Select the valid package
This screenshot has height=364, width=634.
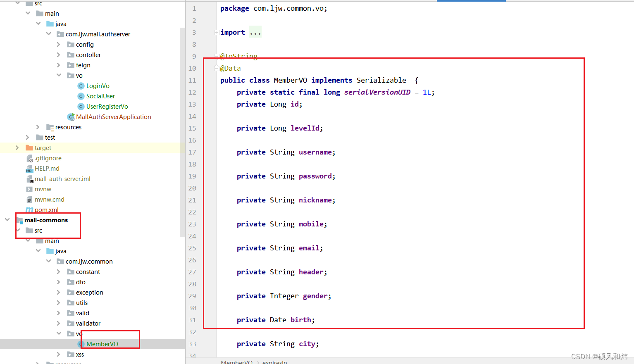[82, 313]
